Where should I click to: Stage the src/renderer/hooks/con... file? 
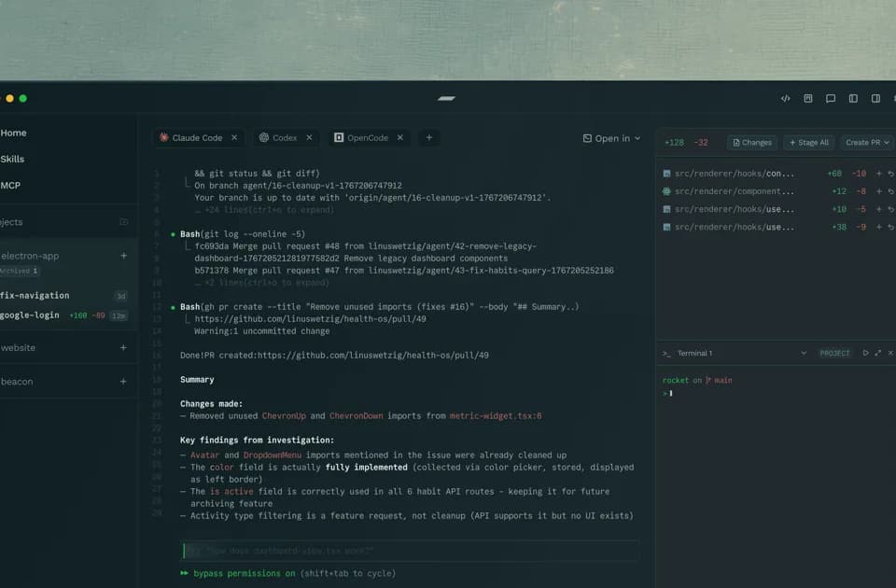pyautogui.click(x=879, y=174)
